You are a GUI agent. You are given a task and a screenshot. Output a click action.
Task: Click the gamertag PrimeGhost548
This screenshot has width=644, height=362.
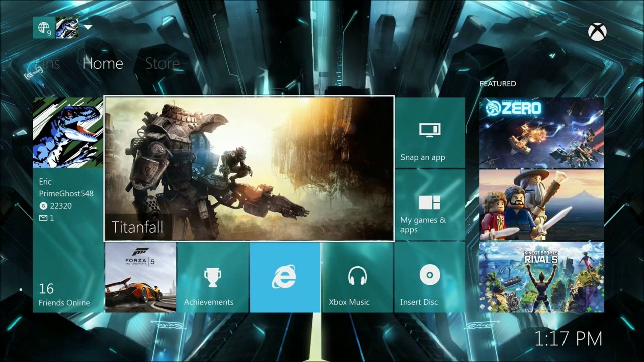(66, 193)
